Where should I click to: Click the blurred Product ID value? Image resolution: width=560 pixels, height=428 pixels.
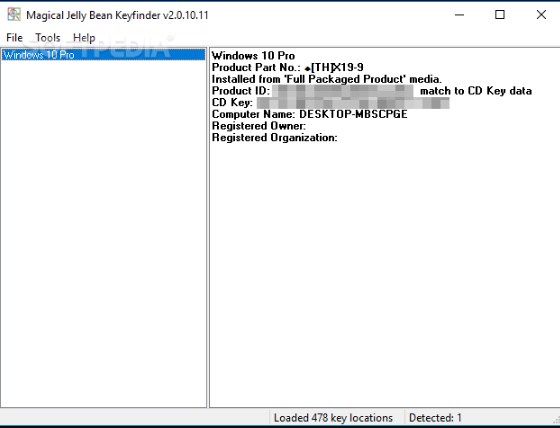(x=343, y=91)
